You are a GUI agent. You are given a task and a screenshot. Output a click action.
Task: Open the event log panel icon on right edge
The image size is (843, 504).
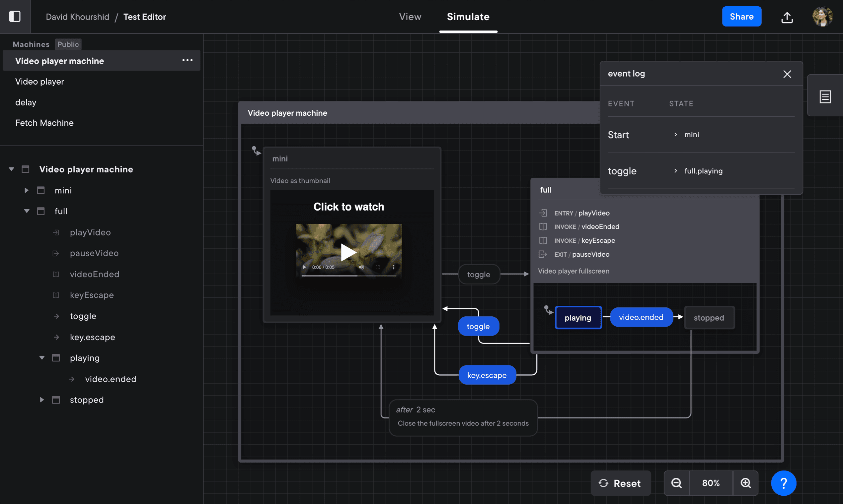pos(825,96)
